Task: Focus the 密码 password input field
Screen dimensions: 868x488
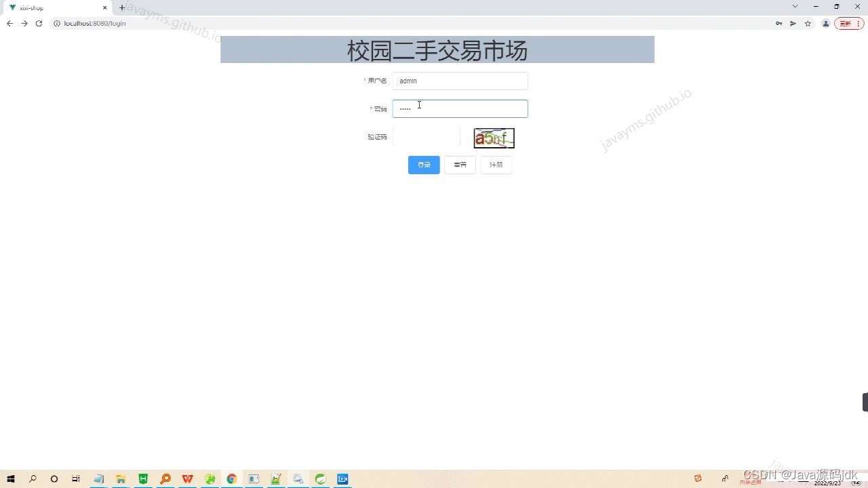Action: (x=460, y=108)
